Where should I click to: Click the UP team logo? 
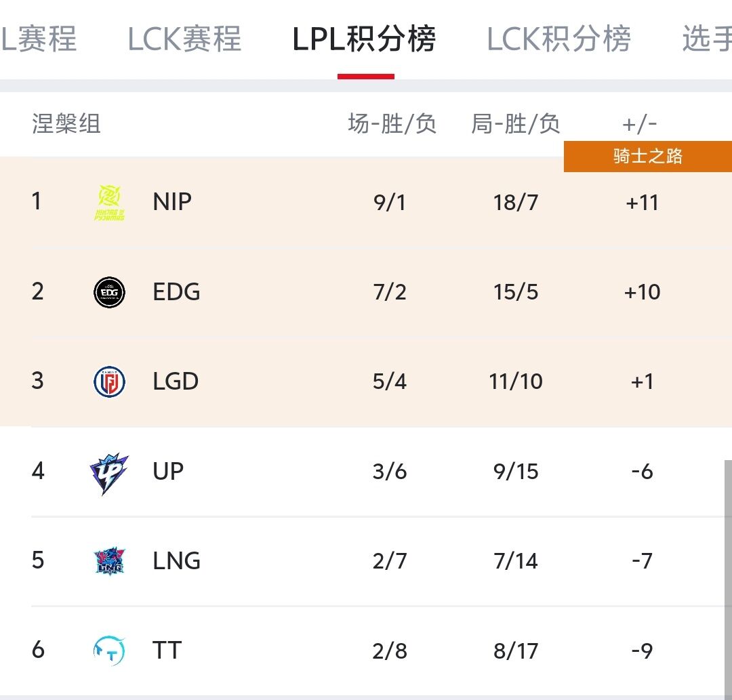pos(109,472)
